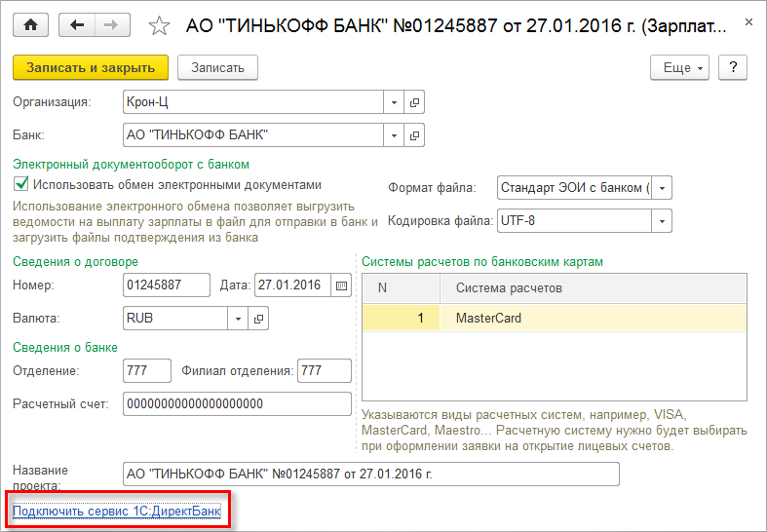The width and height of the screenshot is (767, 532).
Task: Toggle Использовать обмен электронными документами checkbox
Action: tap(20, 184)
